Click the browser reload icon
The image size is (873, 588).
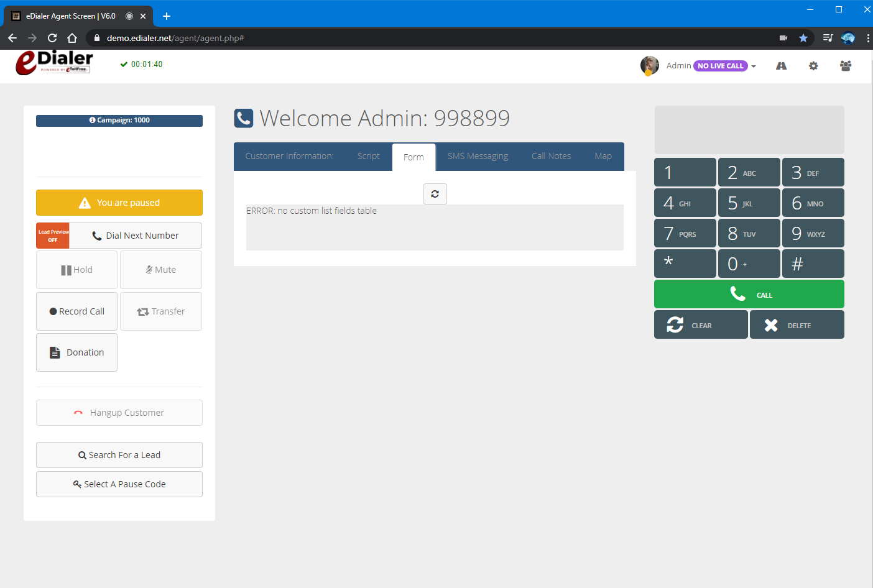click(52, 38)
